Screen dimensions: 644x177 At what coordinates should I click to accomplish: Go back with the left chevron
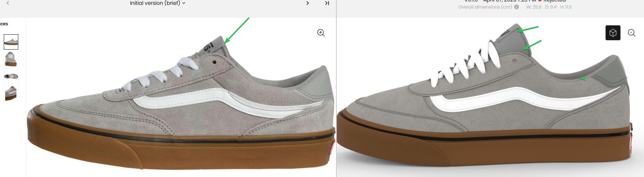(x=8, y=3)
